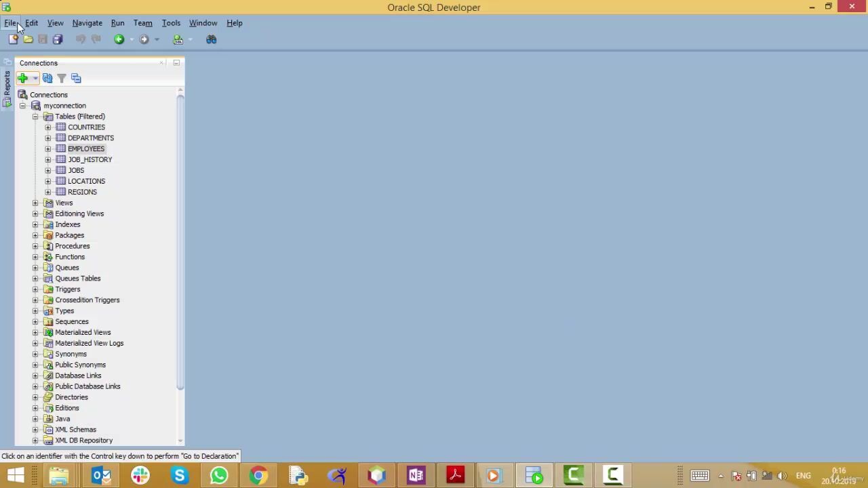Select the Materialized View Logs node

[90, 344]
